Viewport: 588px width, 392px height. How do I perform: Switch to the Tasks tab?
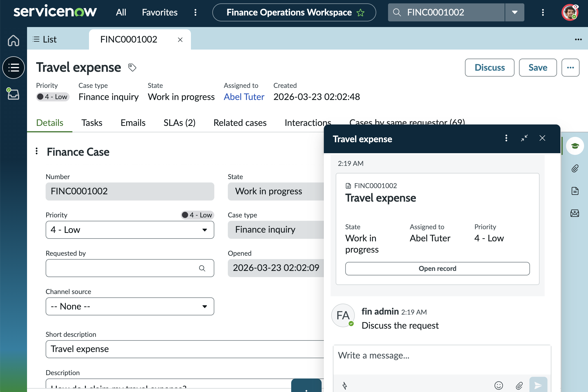(x=92, y=123)
